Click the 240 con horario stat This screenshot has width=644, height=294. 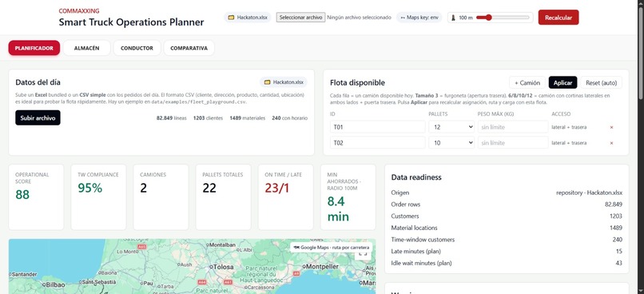click(289, 118)
